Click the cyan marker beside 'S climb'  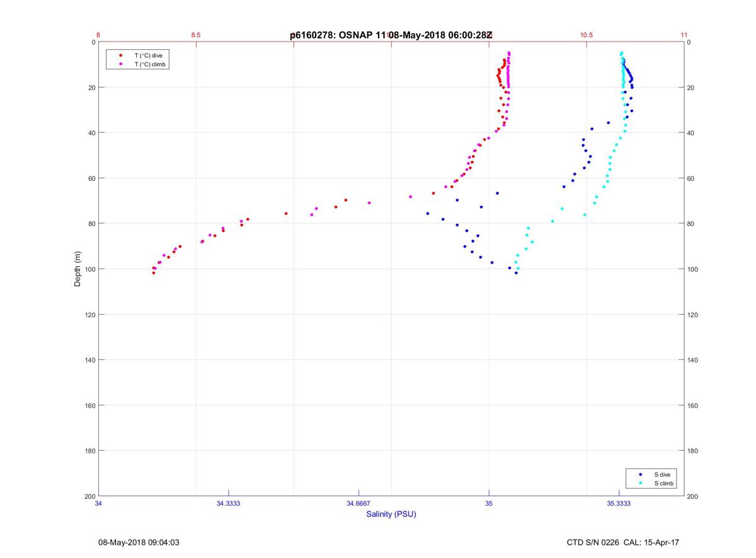641,484
